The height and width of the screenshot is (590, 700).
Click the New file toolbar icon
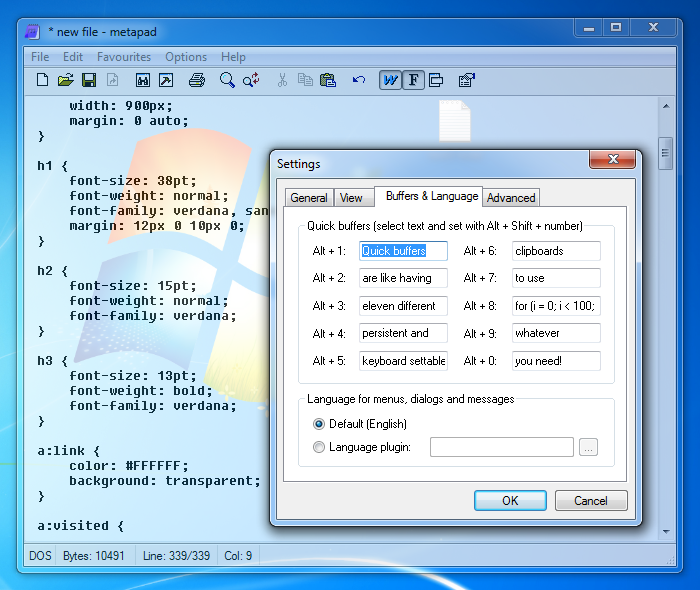coord(42,80)
